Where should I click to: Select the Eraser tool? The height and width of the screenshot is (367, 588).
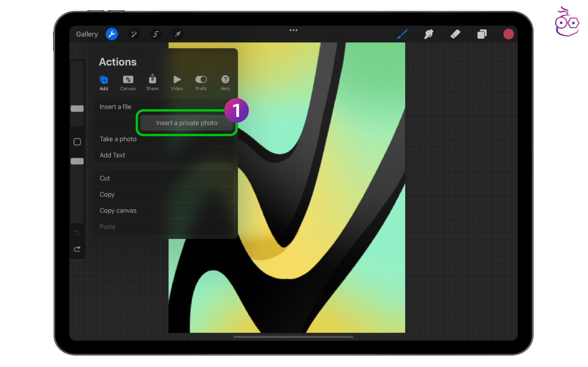(x=455, y=34)
